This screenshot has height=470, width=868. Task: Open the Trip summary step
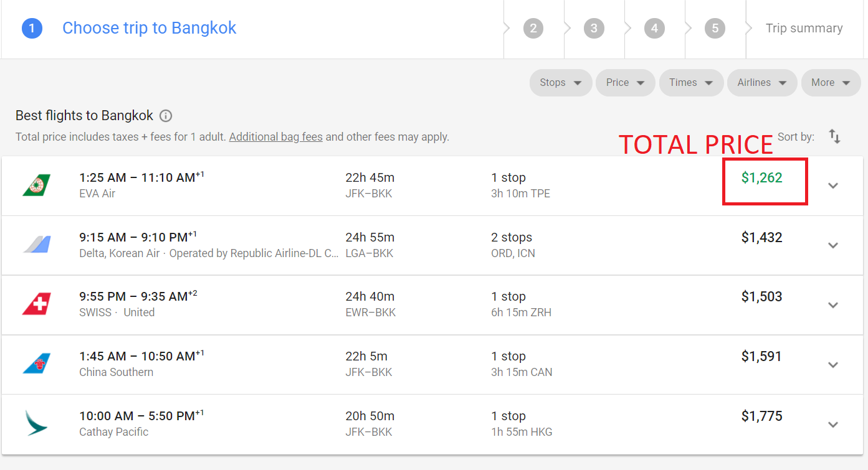tap(804, 29)
